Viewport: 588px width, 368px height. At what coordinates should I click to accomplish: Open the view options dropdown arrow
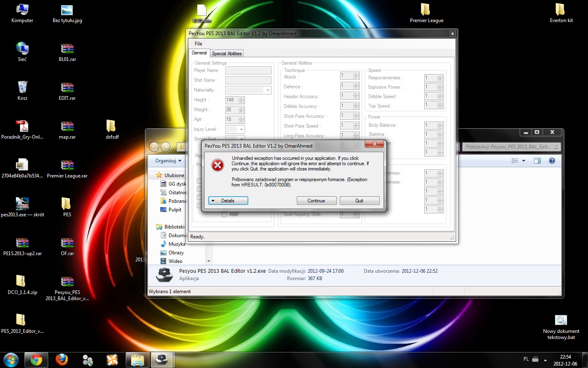tap(523, 161)
